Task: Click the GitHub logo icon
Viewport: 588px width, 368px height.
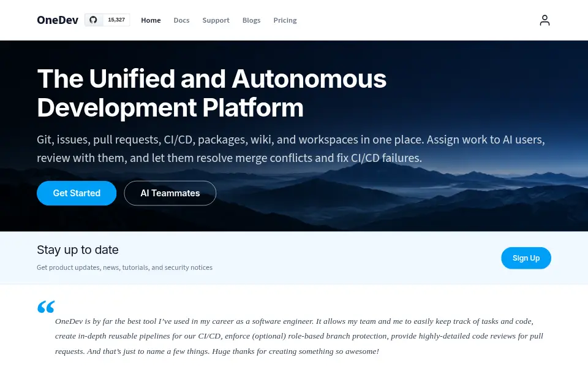Action: point(93,20)
